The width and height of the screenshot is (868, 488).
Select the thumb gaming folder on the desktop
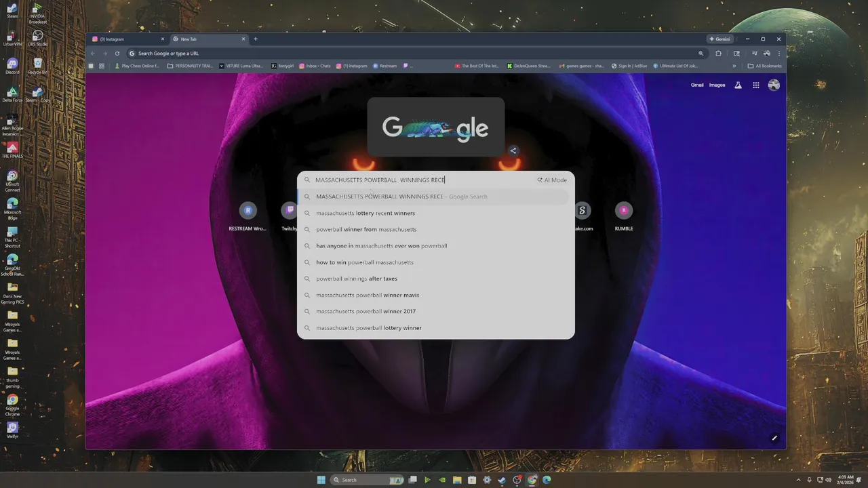(x=12, y=377)
